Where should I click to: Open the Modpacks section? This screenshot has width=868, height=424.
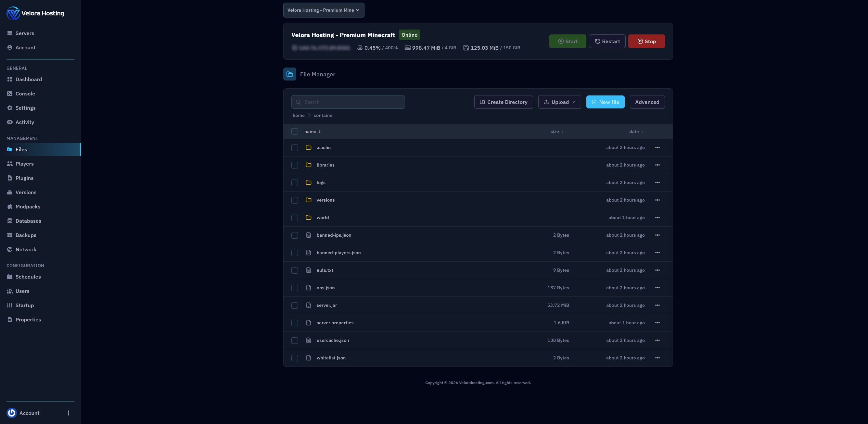pos(28,206)
